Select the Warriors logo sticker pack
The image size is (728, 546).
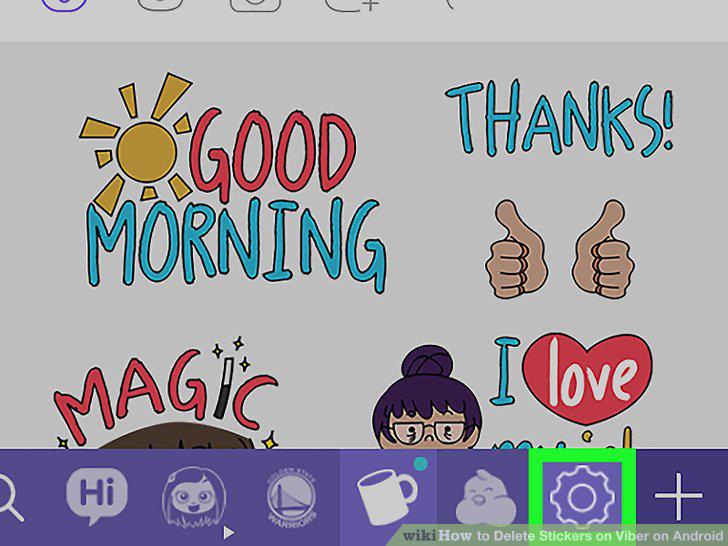pyautogui.click(x=292, y=497)
